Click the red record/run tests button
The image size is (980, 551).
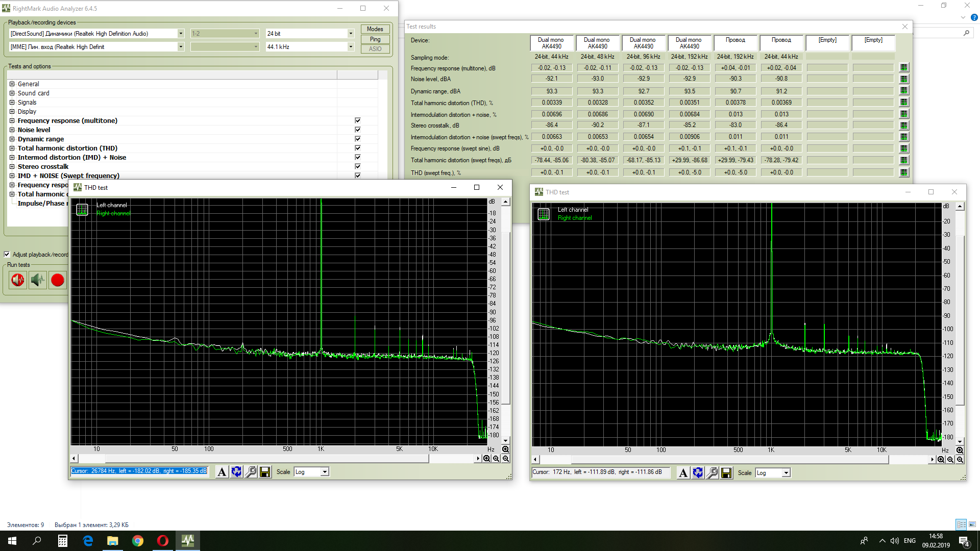58,280
